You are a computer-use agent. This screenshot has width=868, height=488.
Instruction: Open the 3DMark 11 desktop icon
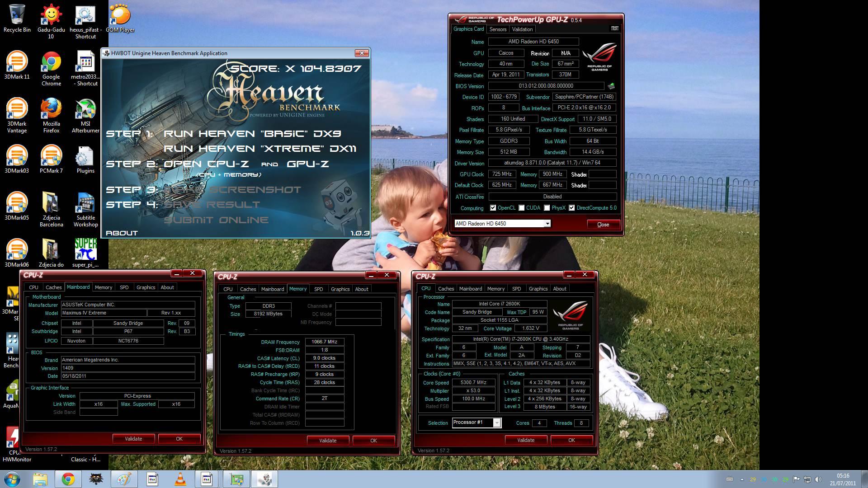point(17,65)
